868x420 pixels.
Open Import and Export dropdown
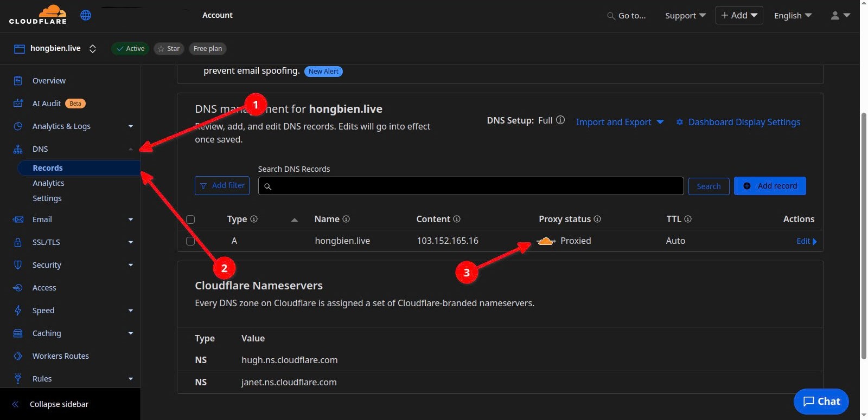pyautogui.click(x=620, y=122)
